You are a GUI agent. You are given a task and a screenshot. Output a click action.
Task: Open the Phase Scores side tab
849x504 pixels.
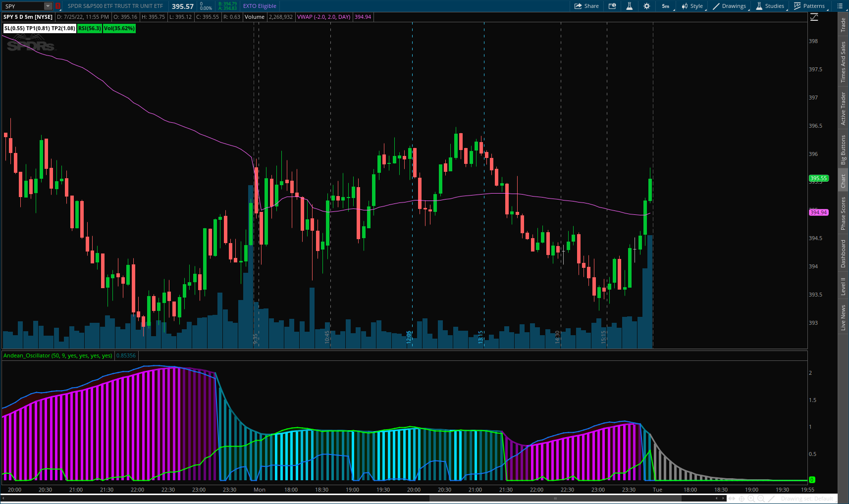coord(843,213)
